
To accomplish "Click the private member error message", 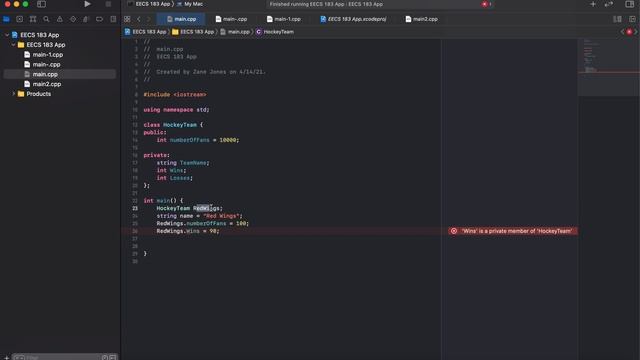I will [x=513, y=231].
